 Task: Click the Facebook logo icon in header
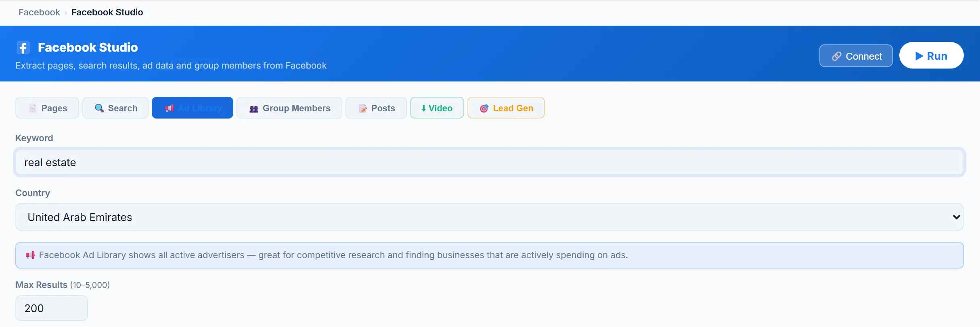[23, 48]
